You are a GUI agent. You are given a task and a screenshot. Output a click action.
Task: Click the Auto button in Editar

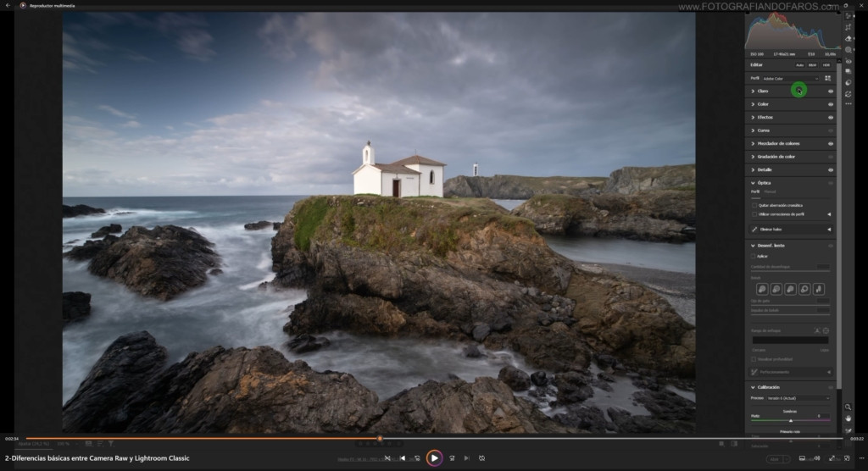[799, 65]
